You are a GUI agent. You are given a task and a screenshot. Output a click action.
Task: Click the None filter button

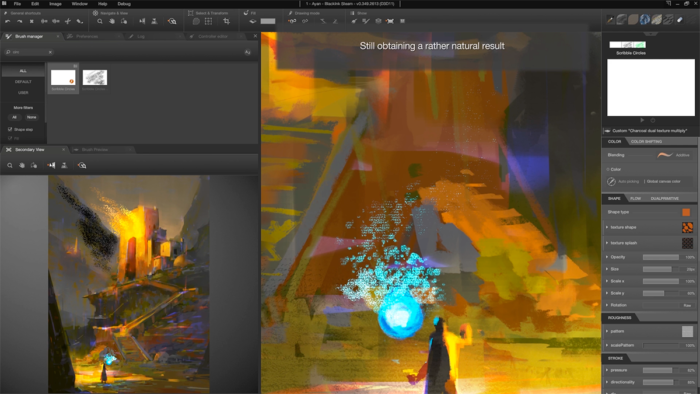[x=31, y=117]
